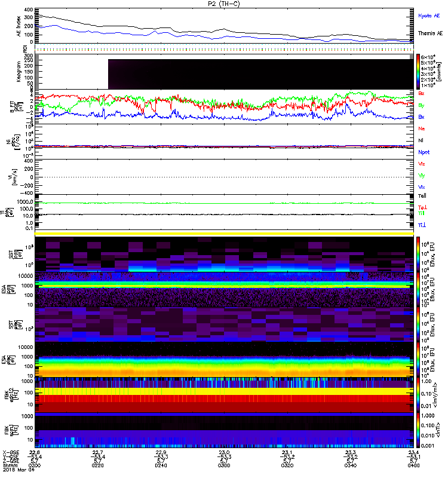Click the 1000.0 tick on temperature axis
The width and height of the screenshot is (448, 478).
(x=25, y=202)
